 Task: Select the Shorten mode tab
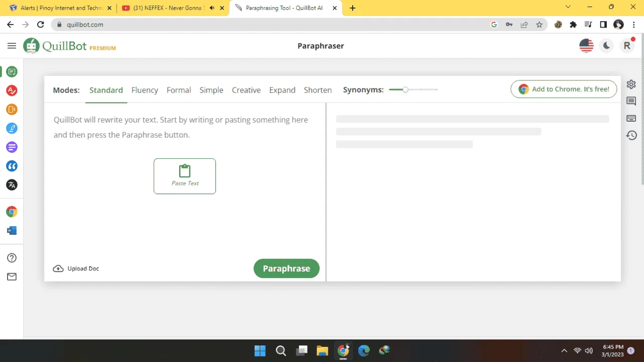[318, 90]
